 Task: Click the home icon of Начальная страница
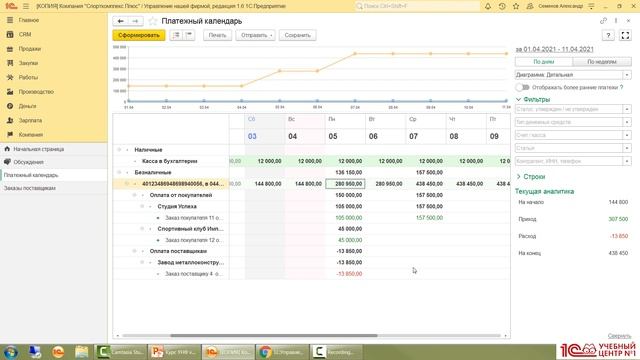point(7,149)
